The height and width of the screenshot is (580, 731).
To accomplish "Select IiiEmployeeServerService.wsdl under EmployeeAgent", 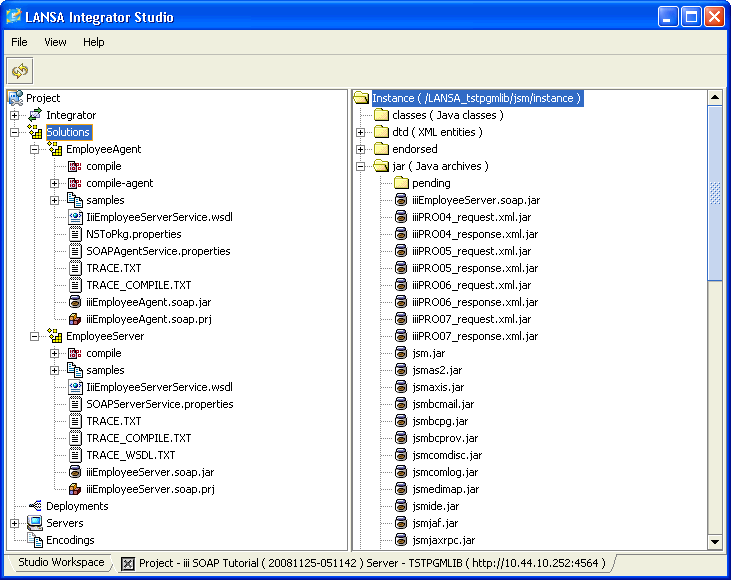I will (x=159, y=217).
